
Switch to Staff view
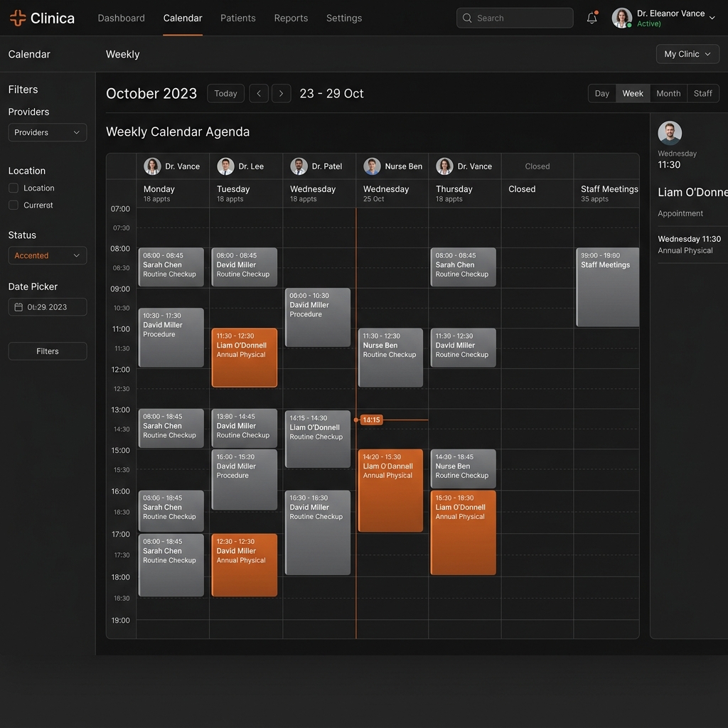tap(702, 93)
